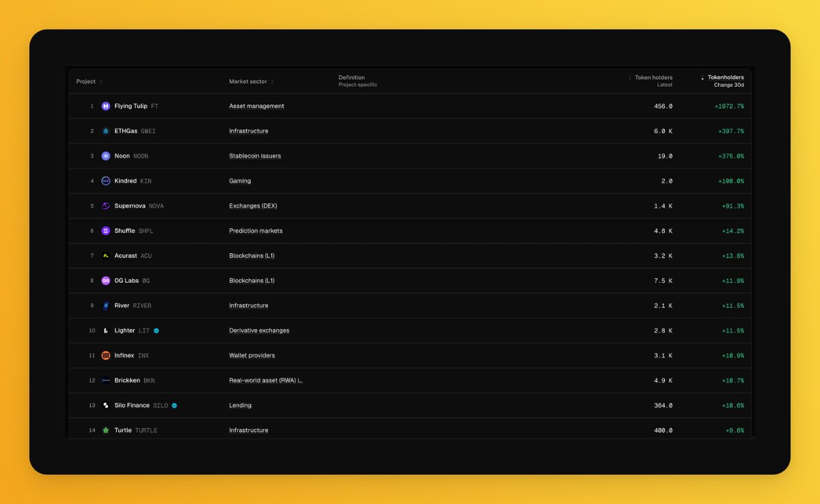Click the Prediction markets sector link
Image resolution: width=820 pixels, height=504 pixels.
pos(256,231)
